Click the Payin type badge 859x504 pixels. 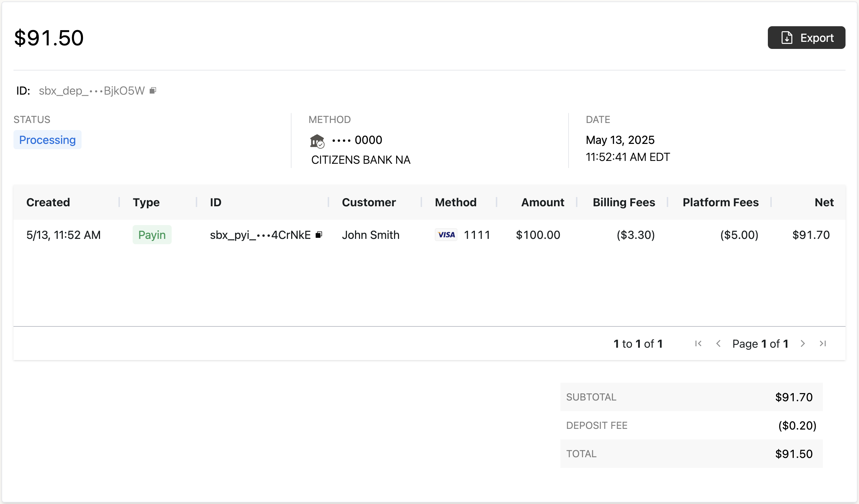click(152, 235)
